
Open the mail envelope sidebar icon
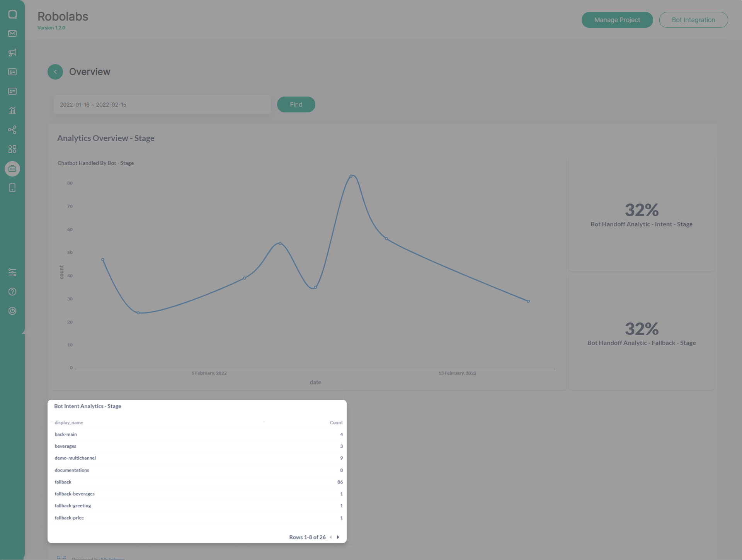(12, 34)
